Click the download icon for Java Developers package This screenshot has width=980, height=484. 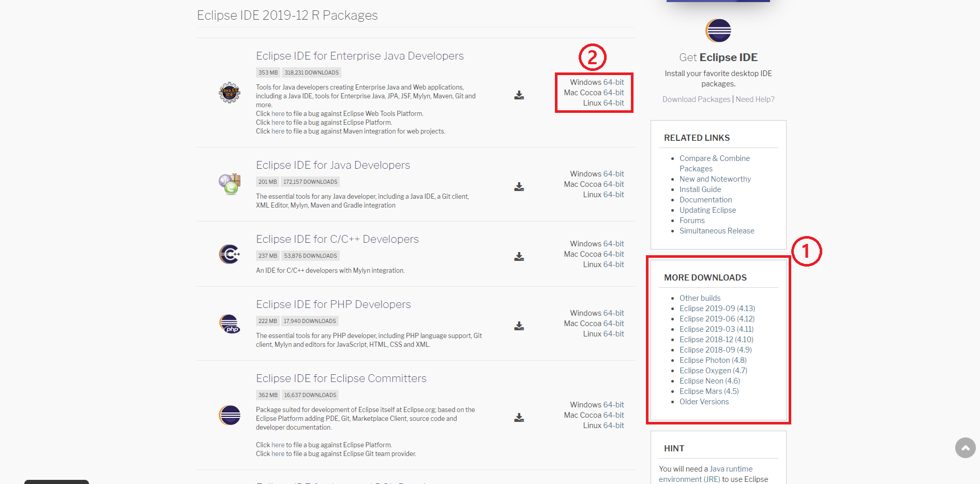519,187
